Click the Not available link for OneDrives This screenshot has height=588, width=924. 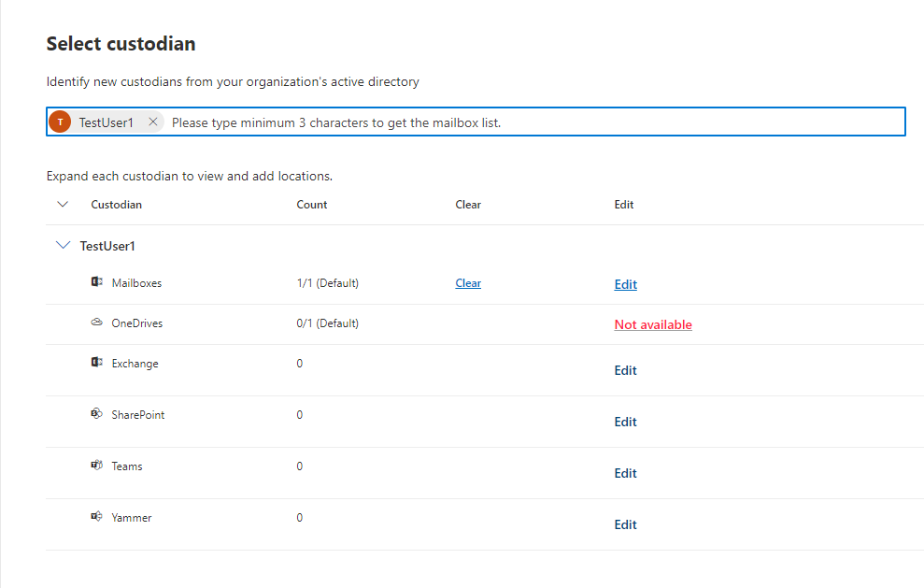(x=652, y=323)
